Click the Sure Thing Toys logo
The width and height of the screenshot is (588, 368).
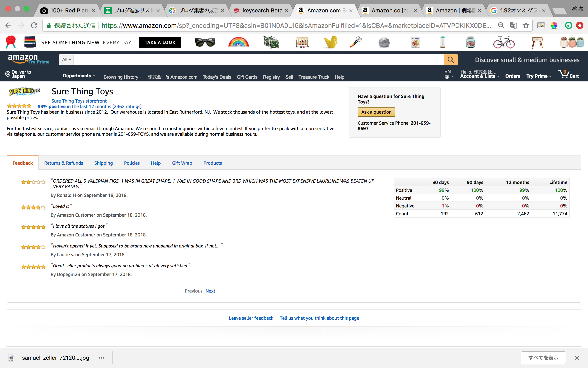pyautogui.click(x=25, y=91)
